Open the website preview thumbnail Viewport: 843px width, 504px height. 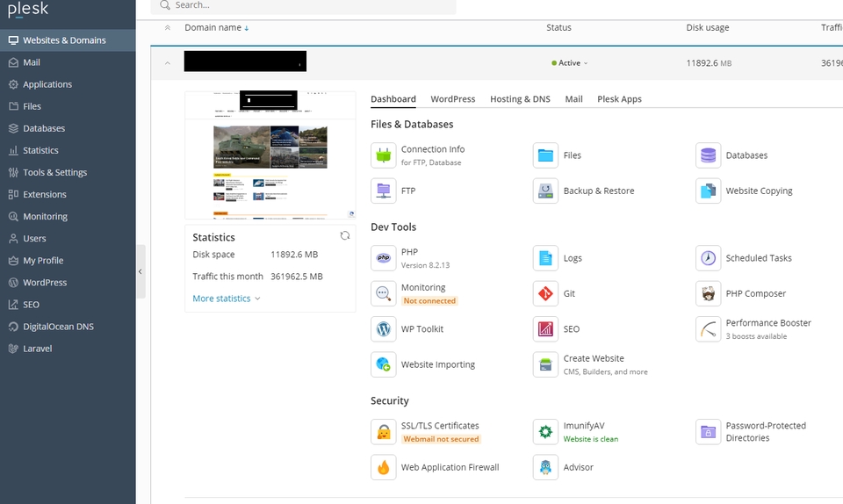[x=270, y=155]
